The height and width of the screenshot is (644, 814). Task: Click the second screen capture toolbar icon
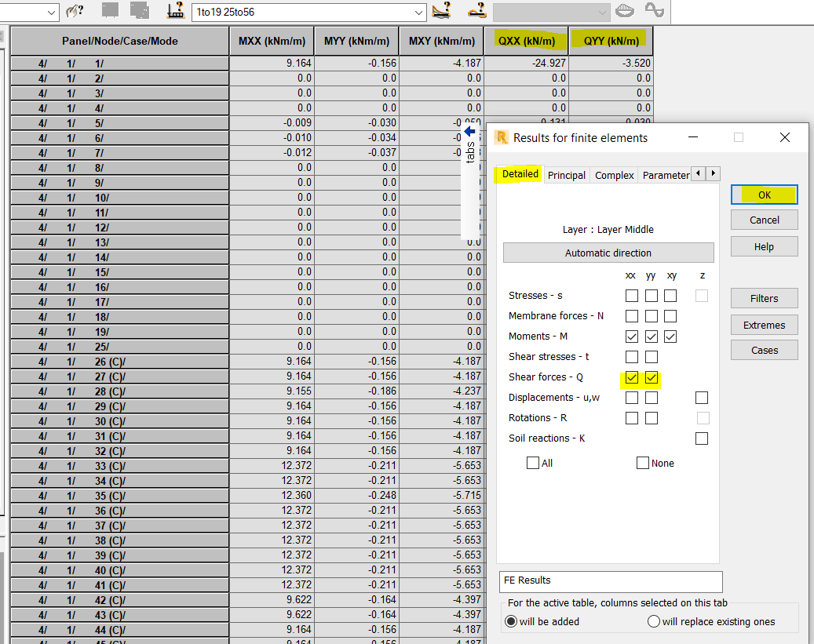point(139,12)
